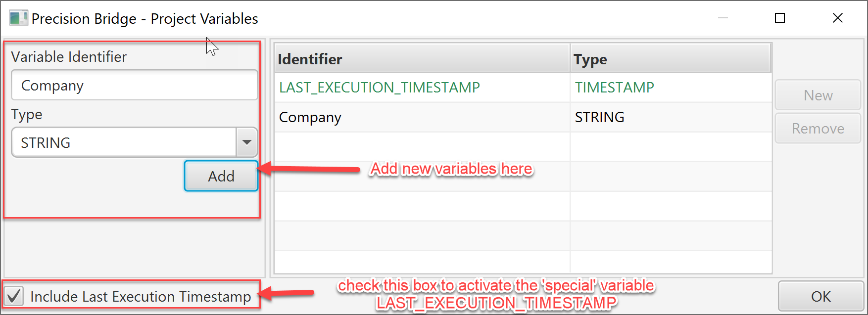Sort by the Type column header

pyautogui.click(x=671, y=59)
